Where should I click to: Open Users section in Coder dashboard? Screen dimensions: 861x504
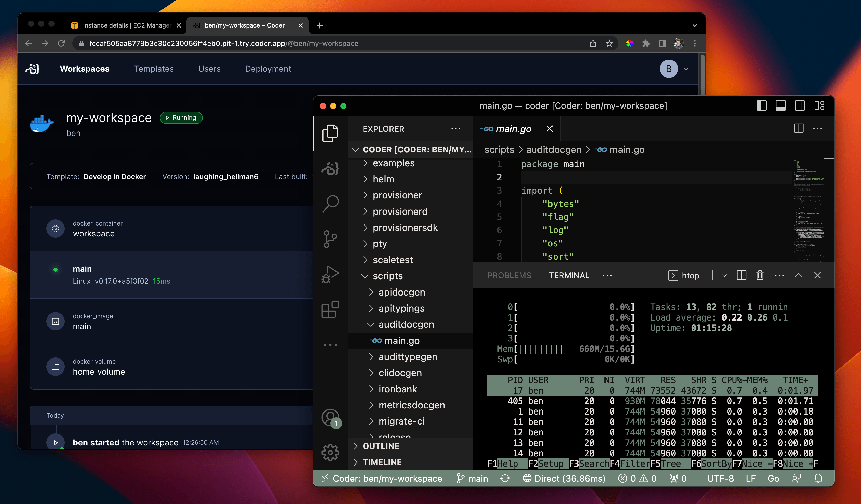click(209, 68)
